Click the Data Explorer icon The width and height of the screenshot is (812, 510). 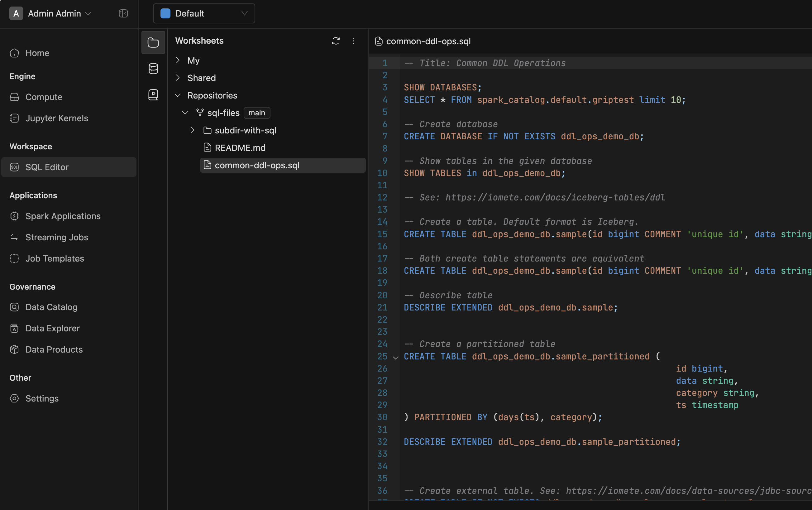(14, 328)
